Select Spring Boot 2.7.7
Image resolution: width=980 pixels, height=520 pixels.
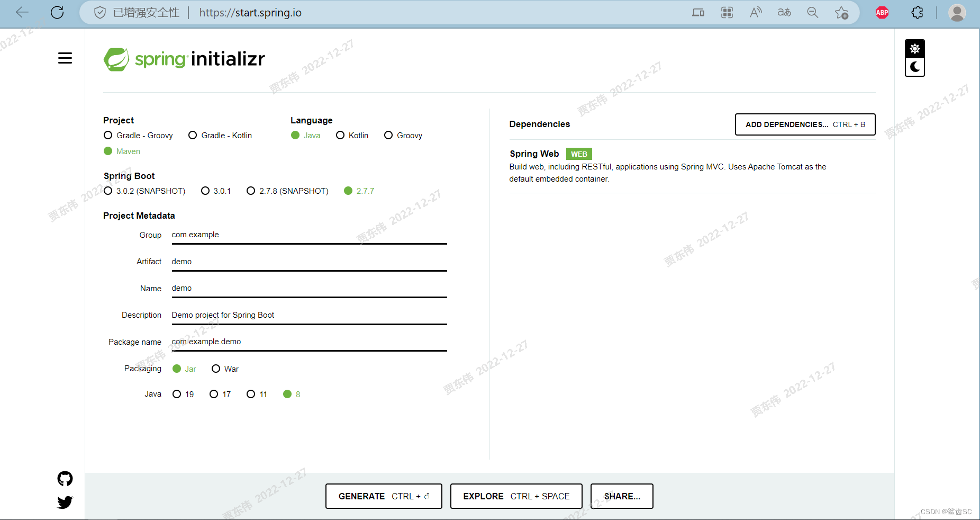359,191
